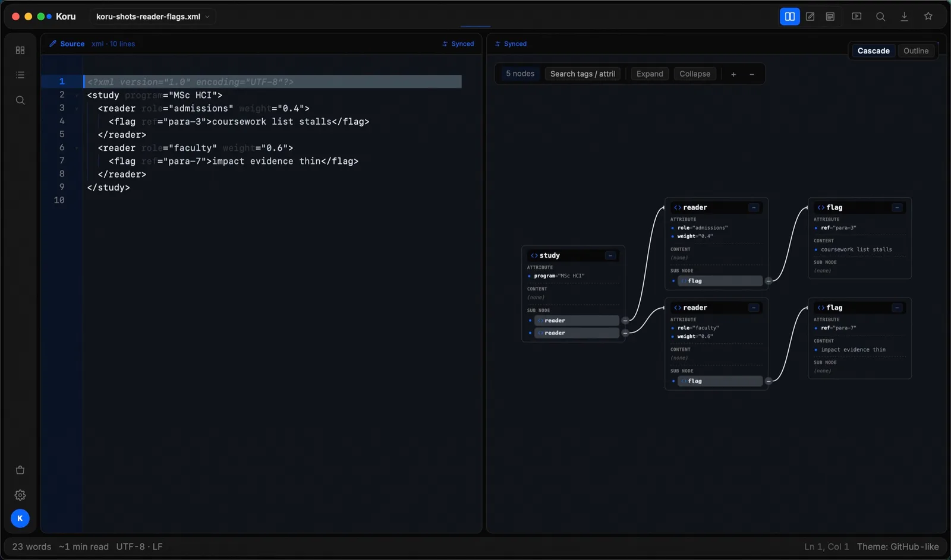Collapse the para-3 flag node card
The width and height of the screenshot is (951, 560).
[x=897, y=208]
